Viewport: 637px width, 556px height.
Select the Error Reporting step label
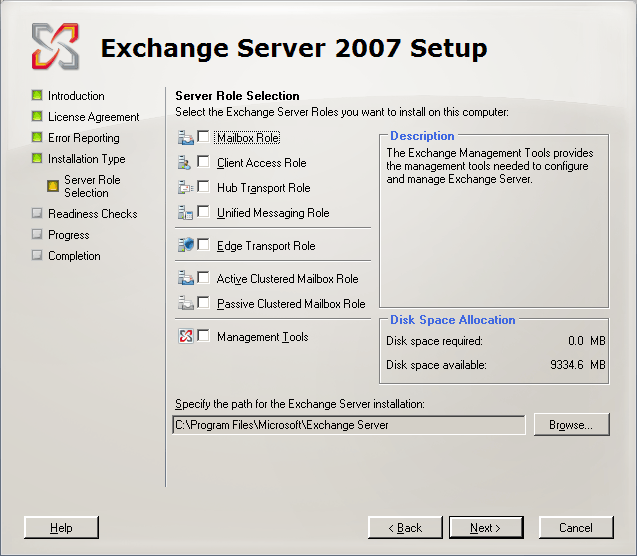coord(84,138)
